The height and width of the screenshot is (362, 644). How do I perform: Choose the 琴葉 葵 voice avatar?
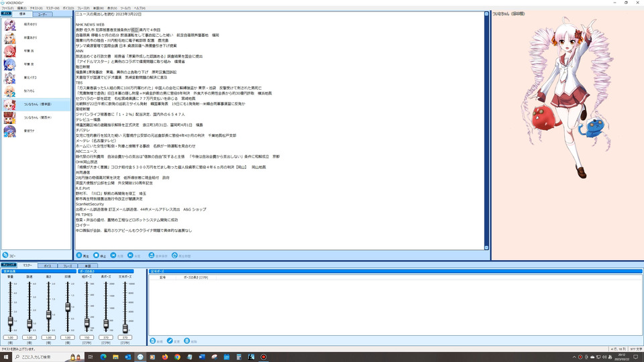tap(10, 64)
